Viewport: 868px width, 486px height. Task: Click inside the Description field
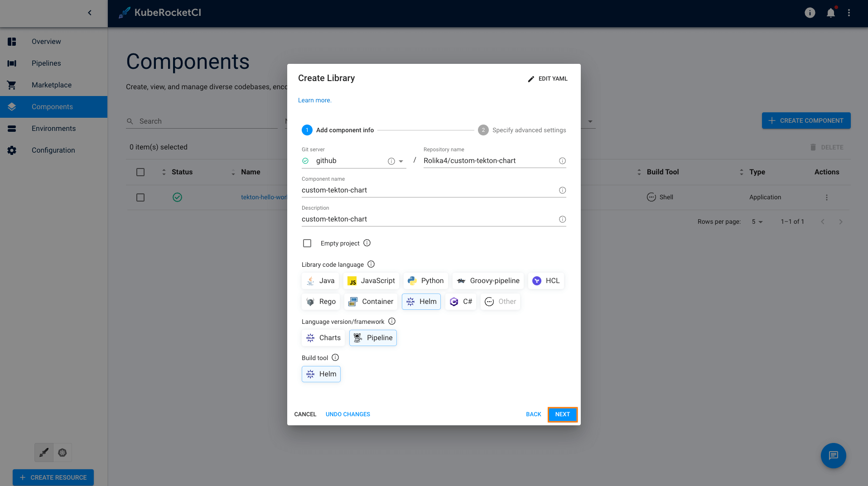(408, 219)
